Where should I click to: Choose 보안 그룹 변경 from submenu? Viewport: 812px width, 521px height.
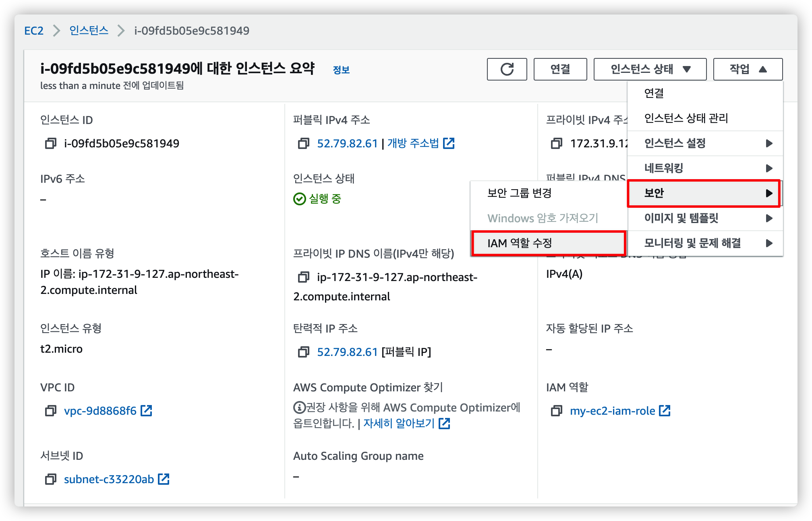(x=520, y=193)
